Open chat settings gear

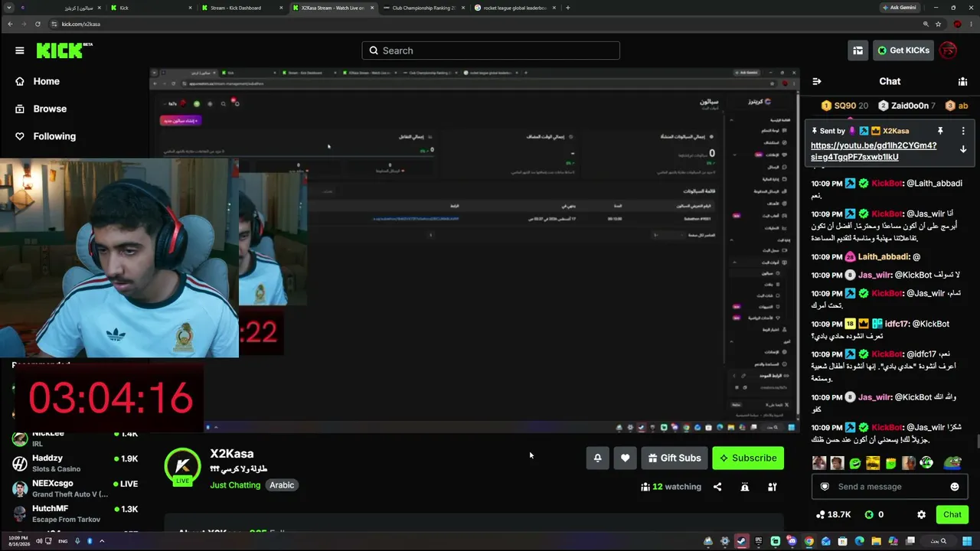(921, 515)
